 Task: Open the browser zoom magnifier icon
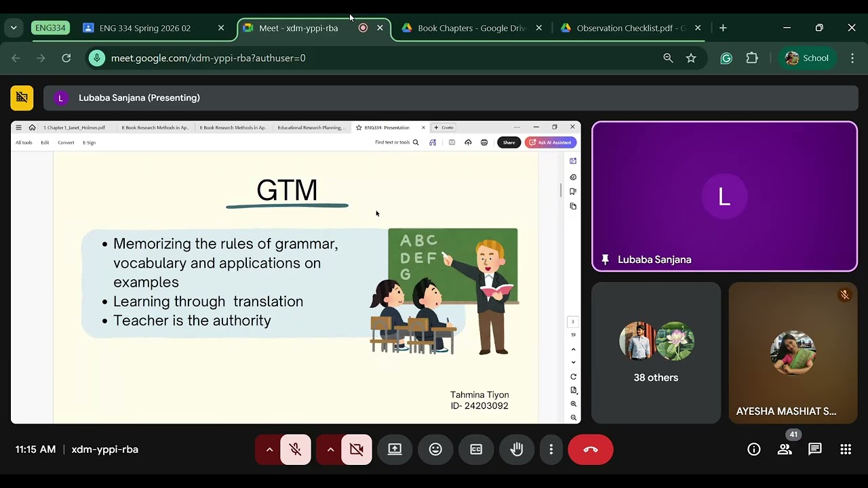pyautogui.click(x=668, y=58)
